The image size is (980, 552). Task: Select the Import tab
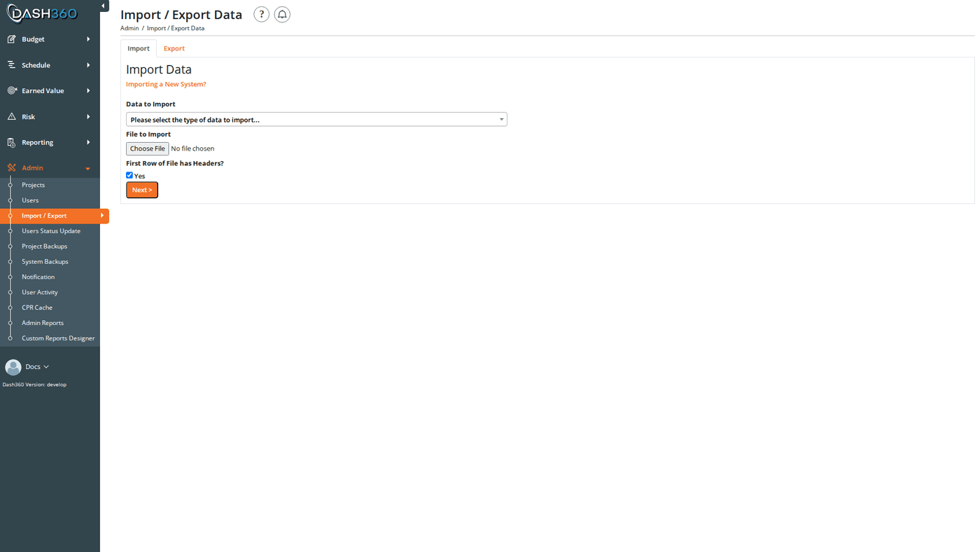tap(139, 48)
